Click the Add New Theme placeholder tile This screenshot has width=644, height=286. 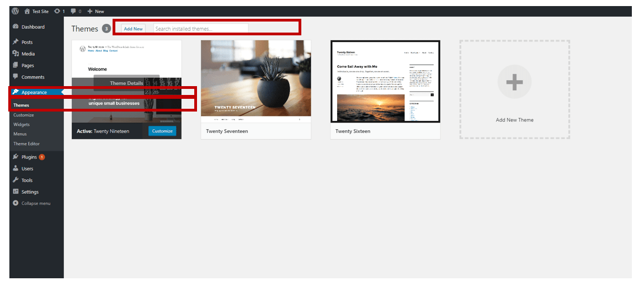[514, 89]
